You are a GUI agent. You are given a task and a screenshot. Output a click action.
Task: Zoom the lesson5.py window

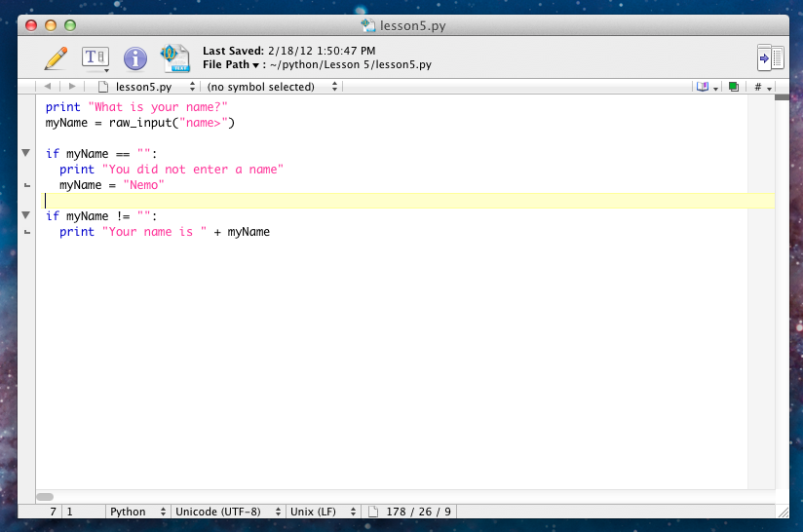tap(70, 25)
